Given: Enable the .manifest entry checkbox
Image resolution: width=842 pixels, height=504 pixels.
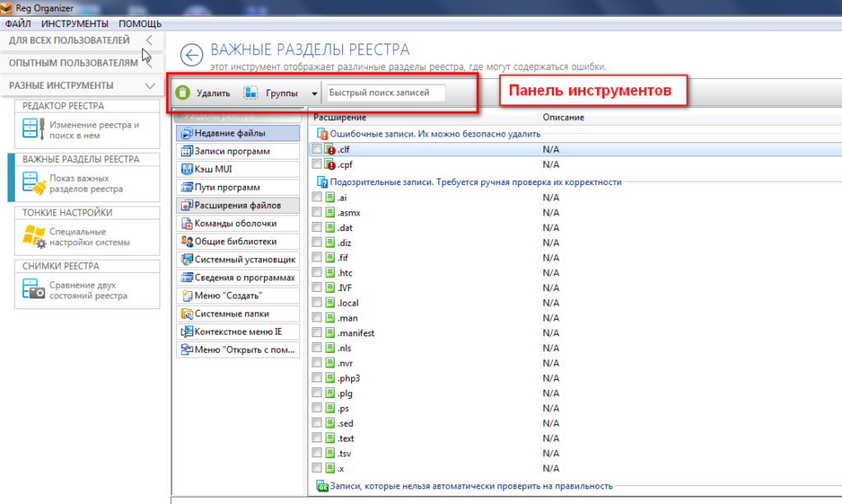Looking at the screenshot, I should click(317, 333).
